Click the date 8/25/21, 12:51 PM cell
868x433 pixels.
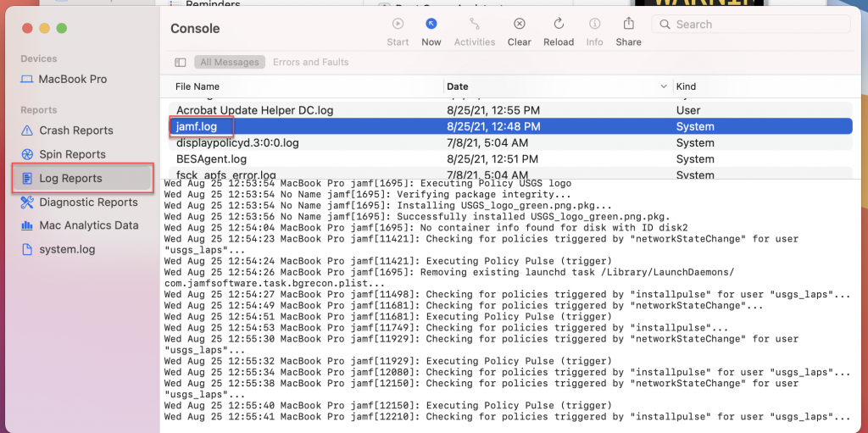coord(492,159)
